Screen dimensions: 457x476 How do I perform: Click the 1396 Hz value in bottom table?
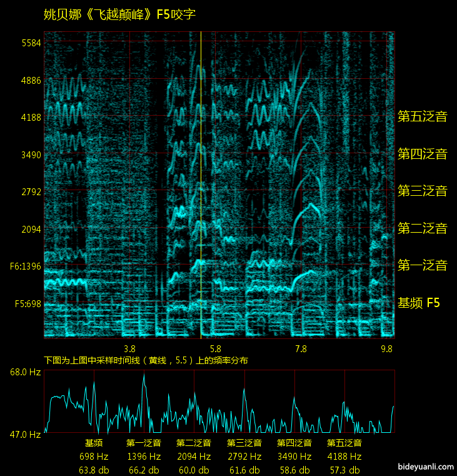pos(144,457)
